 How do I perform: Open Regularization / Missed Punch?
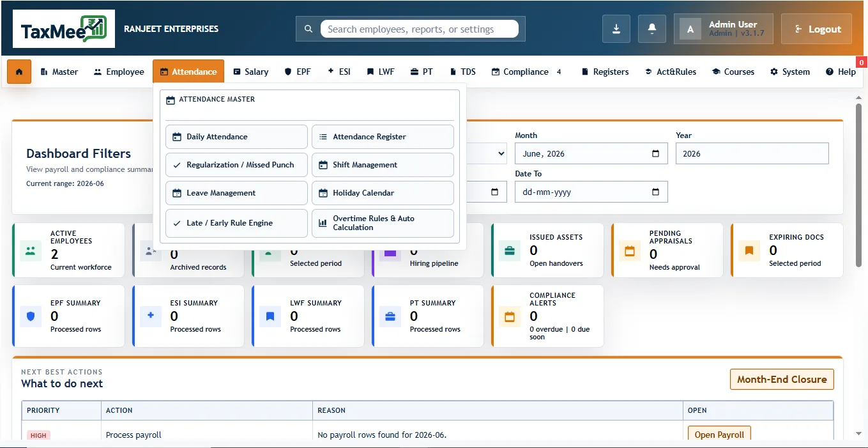236,165
